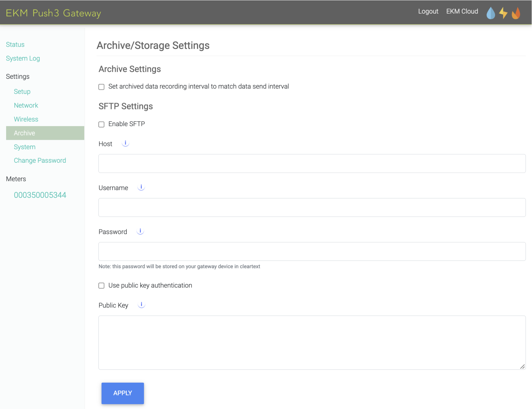The image size is (532, 409).
Task: Click the EKM Push3 Gateway title
Action: pyautogui.click(x=53, y=13)
